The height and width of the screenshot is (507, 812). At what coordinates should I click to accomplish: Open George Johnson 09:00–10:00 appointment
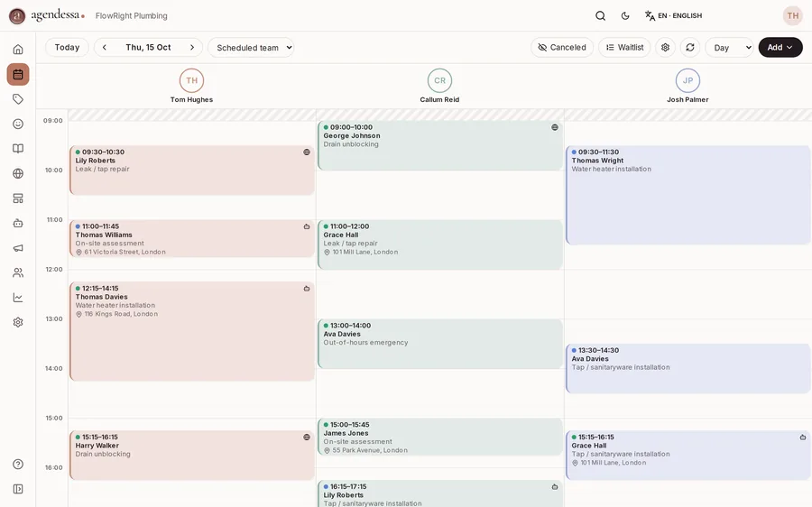pyautogui.click(x=439, y=145)
